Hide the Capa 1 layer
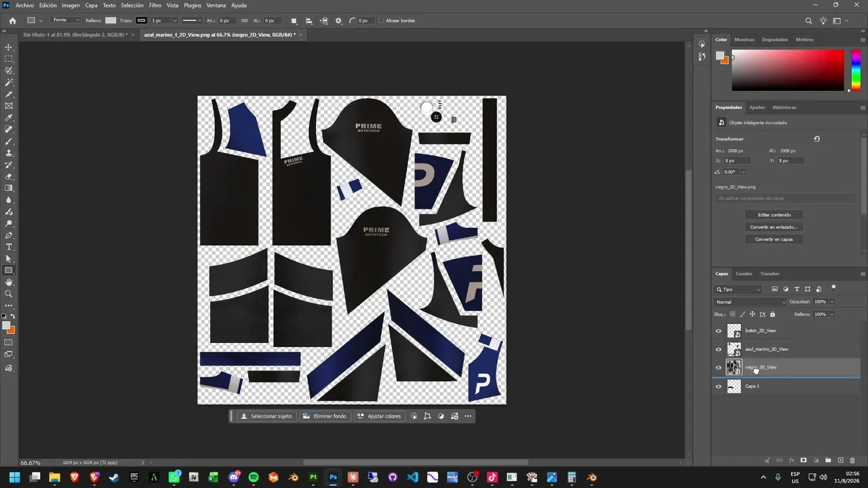Screen dimensions: 868x488 [719, 386]
